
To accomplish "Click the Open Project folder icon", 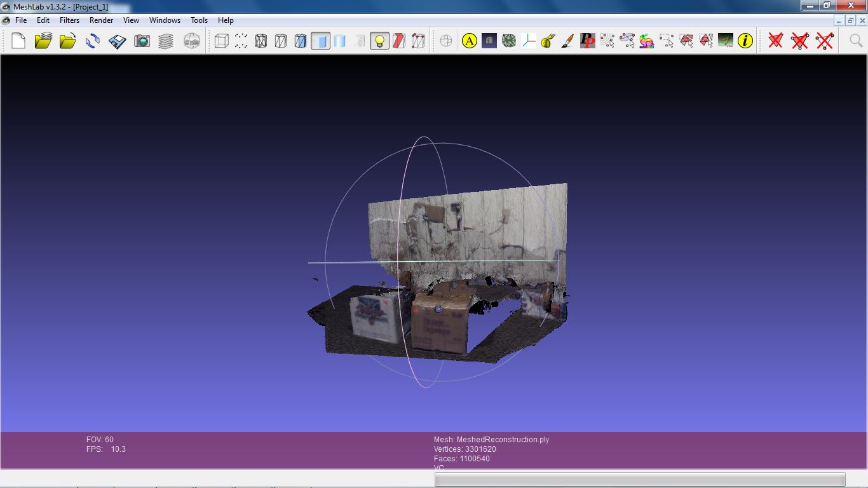I will (x=43, y=41).
